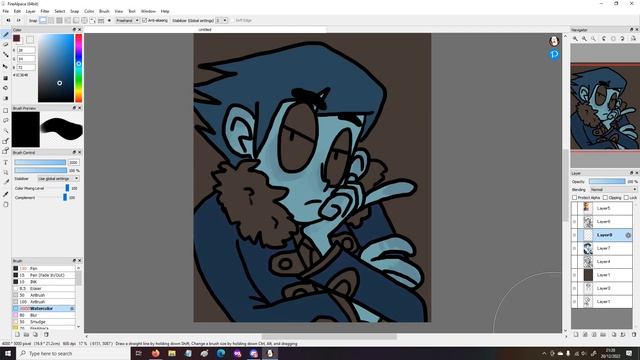The height and width of the screenshot is (360, 640).
Task: Select the Eraser tool in the left toolbar
Action: click(x=6, y=44)
